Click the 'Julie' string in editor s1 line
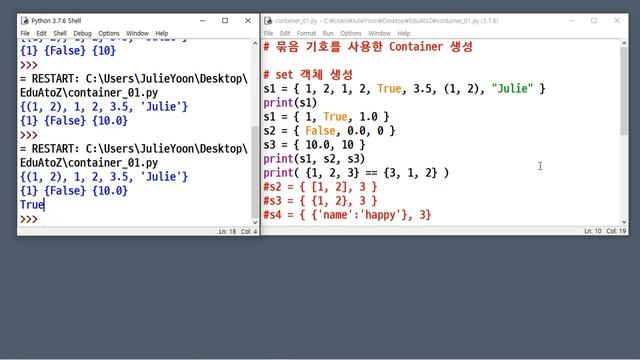This screenshot has height=360, width=640. click(x=512, y=89)
